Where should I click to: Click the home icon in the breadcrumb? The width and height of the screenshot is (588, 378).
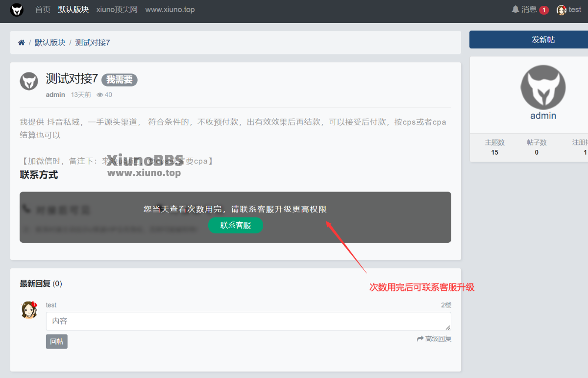[x=22, y=43]
